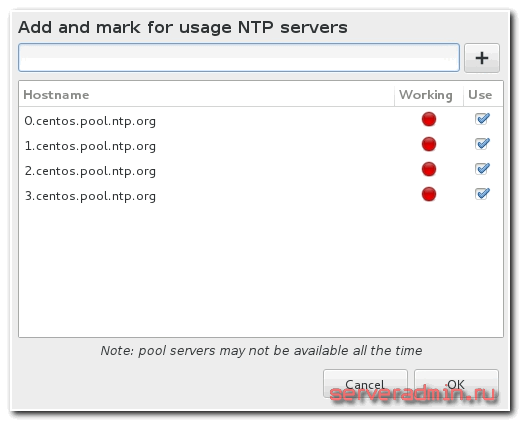The image size is (521, 422).
Task: Select the 0.centos.pool.ntp.org hostname row
Action: click(261, 120)
